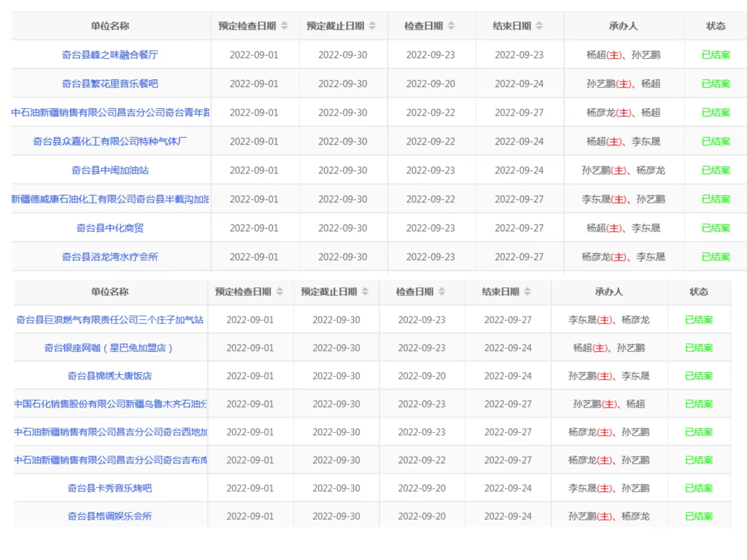The image size is (747, 560).
Task: Click 已结案 status for 奇台县浴龙湾水疗会所
Action: (716, 257)
